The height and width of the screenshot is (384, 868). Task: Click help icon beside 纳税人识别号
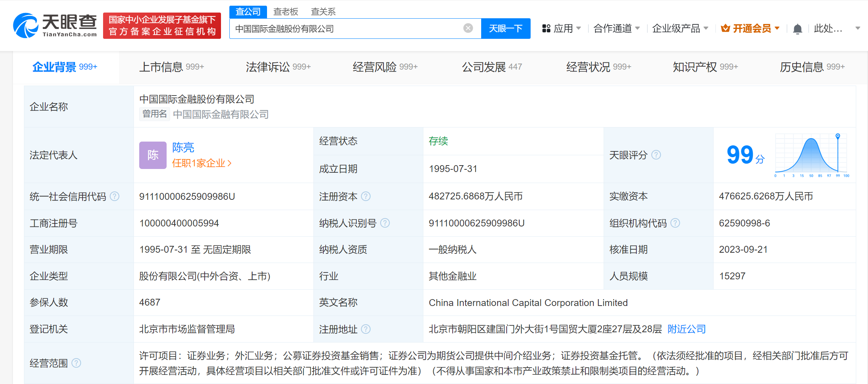pos(385,223)
